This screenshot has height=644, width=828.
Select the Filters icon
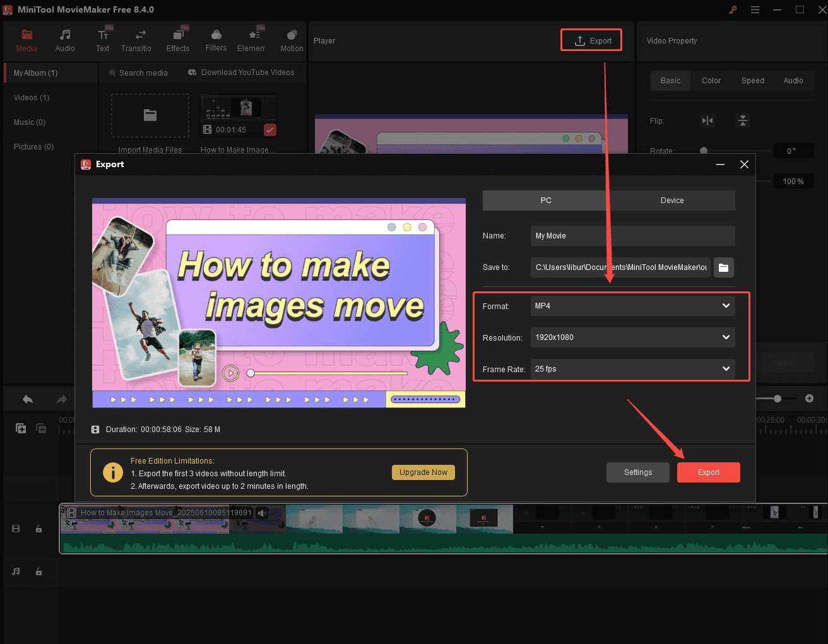(216, 39)
